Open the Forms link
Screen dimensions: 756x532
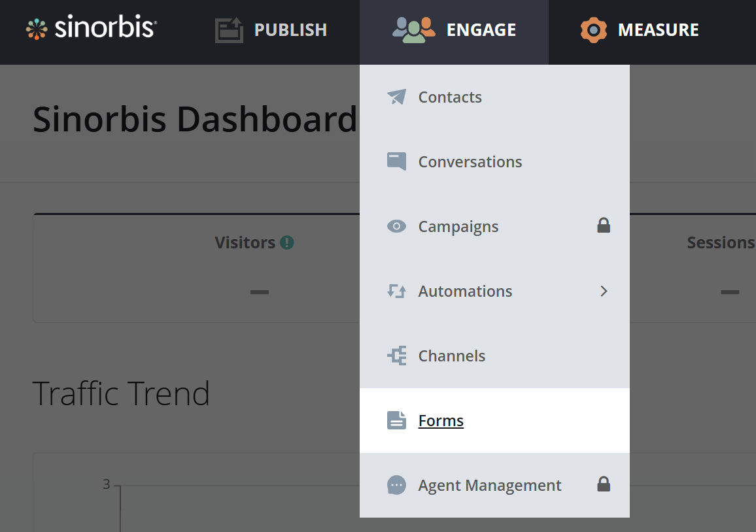441,421
